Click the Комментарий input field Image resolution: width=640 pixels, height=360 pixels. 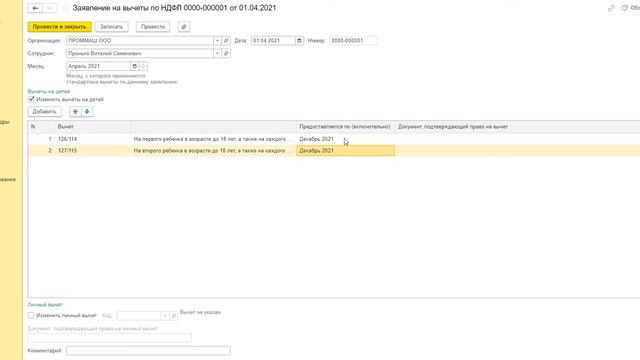[x=148, y=351]
